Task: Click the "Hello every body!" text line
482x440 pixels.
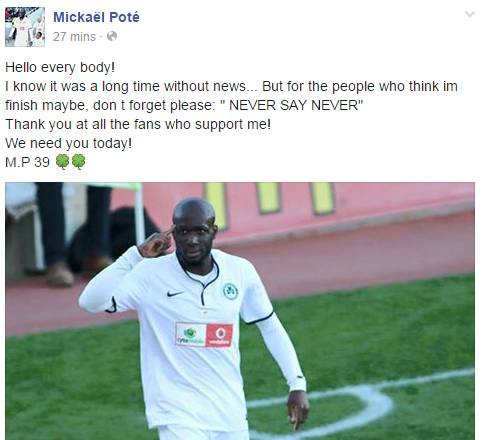Action: pyautogui.click(x=60, y=67)
